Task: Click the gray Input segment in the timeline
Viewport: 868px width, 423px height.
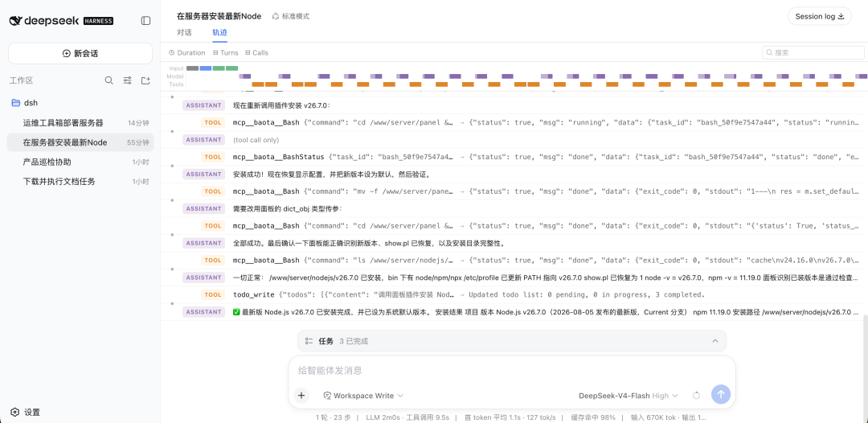Action: coord(192,68)
